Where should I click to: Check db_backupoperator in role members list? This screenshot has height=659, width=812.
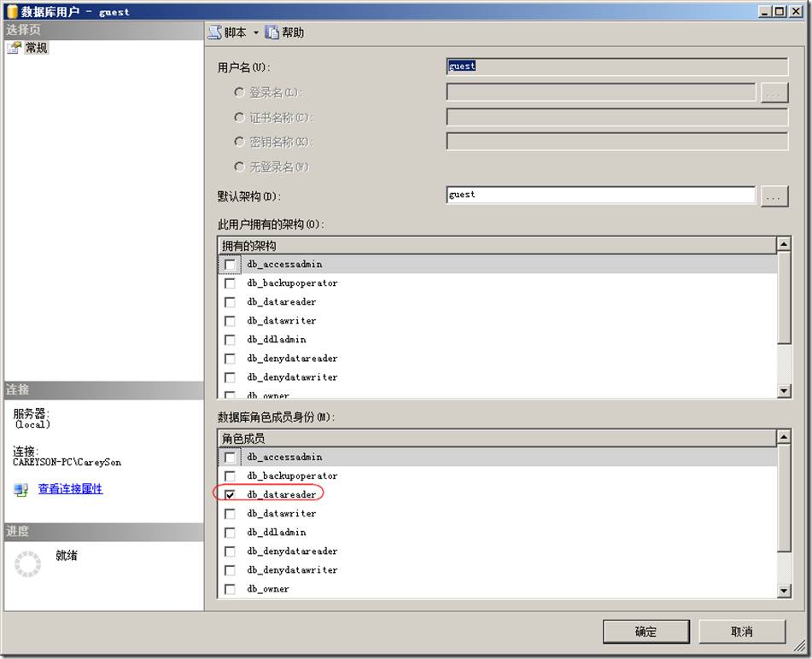[230, 475]
